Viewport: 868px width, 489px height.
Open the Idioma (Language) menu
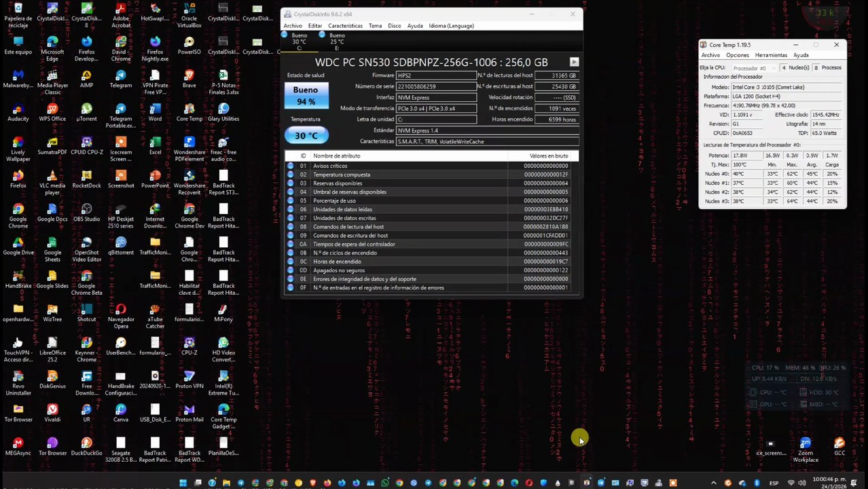pyautogui.click(x=451, y=26)
